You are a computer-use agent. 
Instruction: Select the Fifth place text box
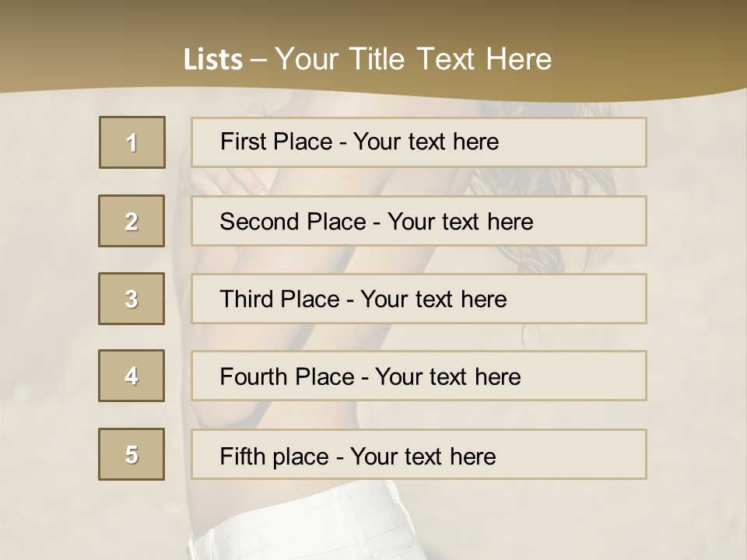tap(419, 455)
